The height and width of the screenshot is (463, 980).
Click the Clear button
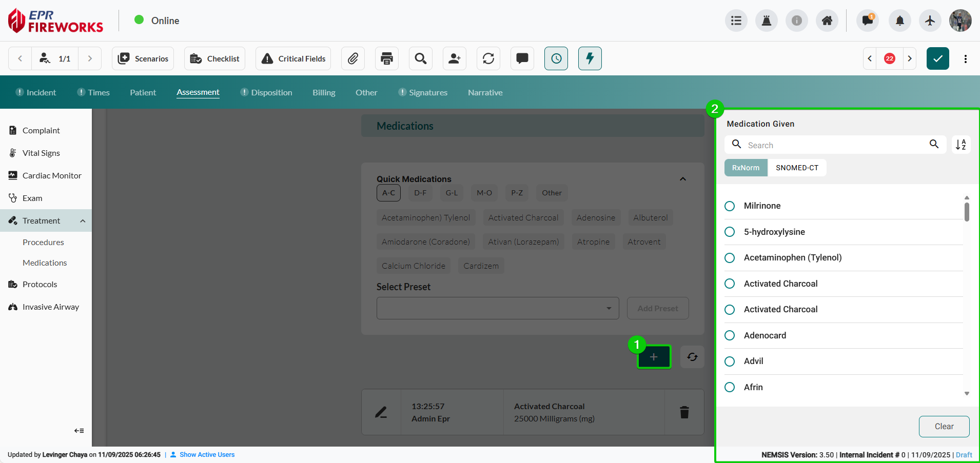(944, 427)
